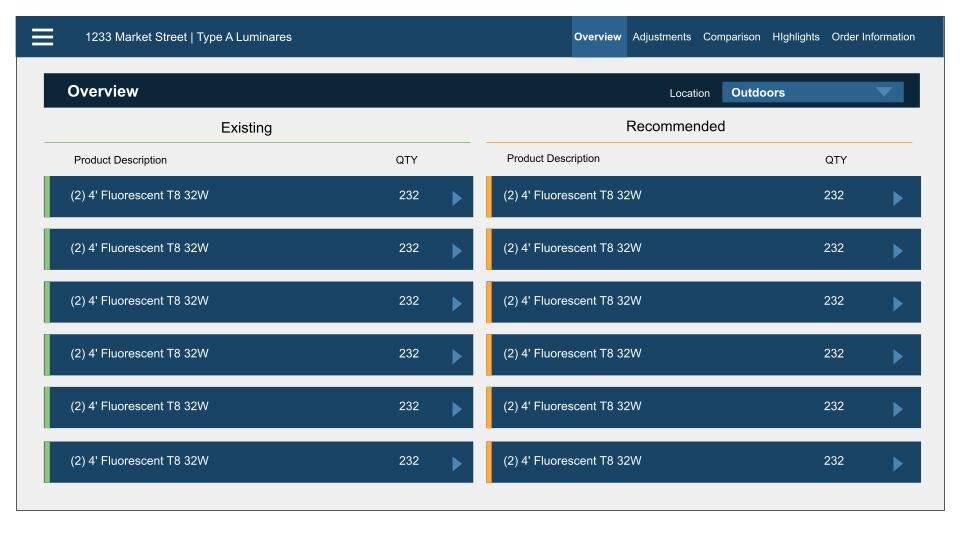Switch to the Overview tab
The width and height of the screenshot is (960, 540).
(x=598, y=37)
